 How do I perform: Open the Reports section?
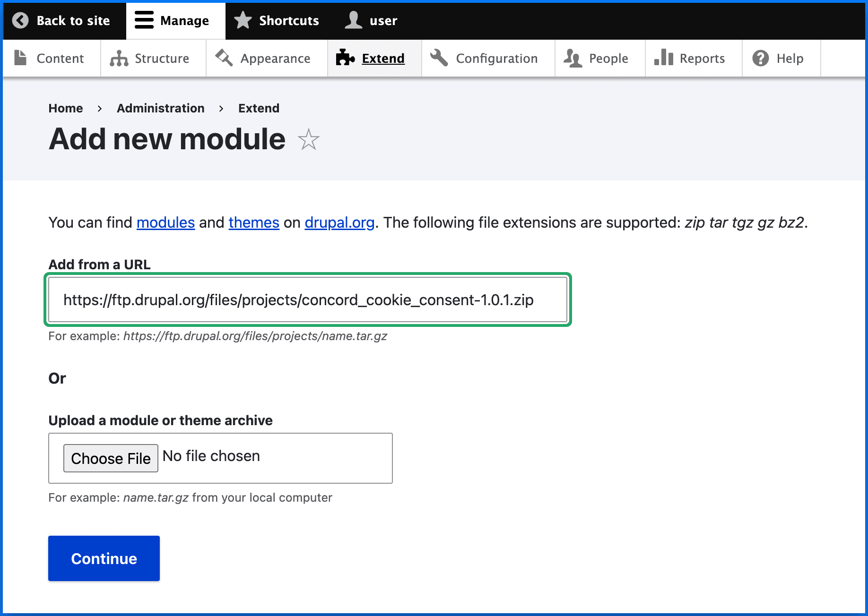point(690,58)
